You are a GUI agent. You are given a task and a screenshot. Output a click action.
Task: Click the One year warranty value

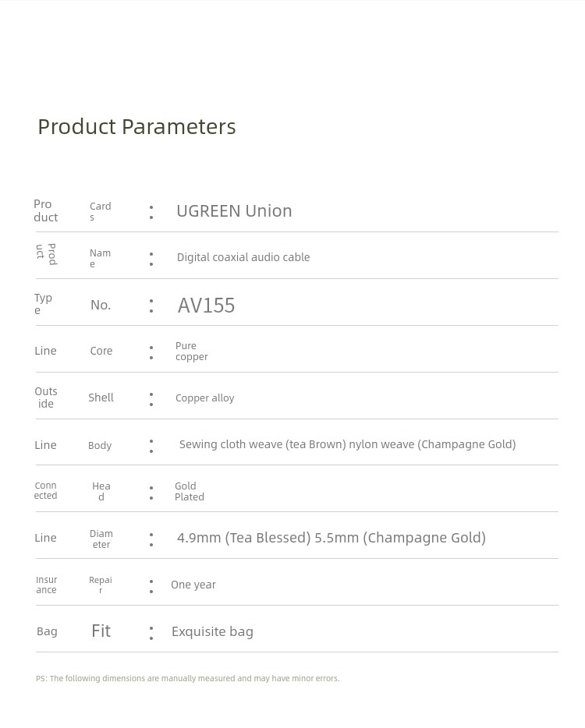pos(193,585)
